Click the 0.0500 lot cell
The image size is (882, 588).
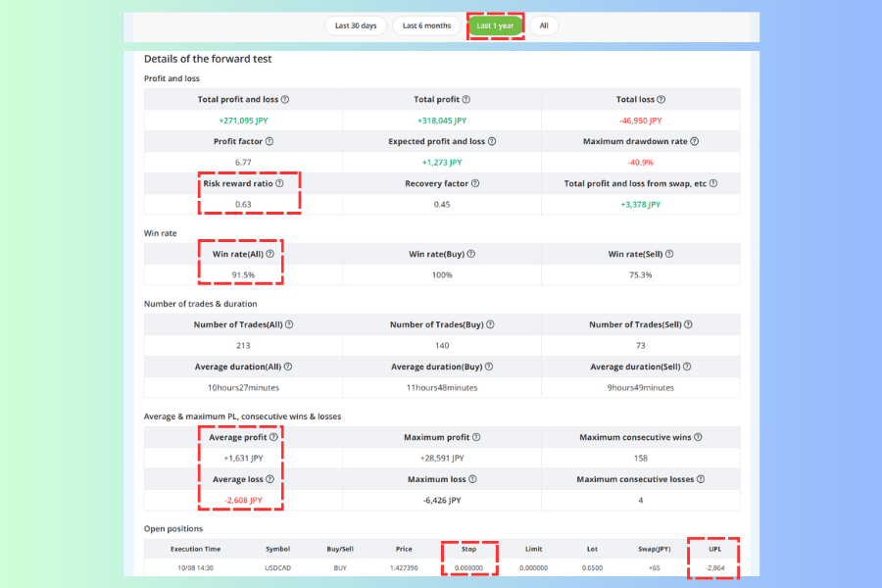tap(592, 567)
